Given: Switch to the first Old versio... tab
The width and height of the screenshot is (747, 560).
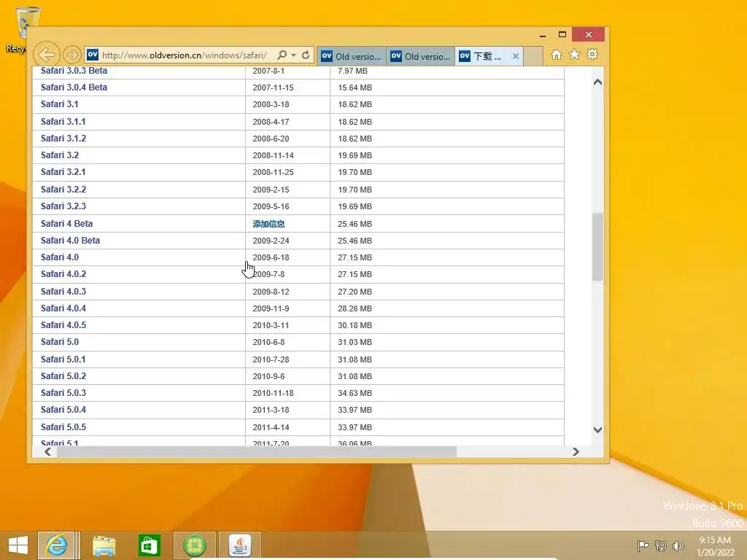Looking at the screenshot, I should 352,56.
